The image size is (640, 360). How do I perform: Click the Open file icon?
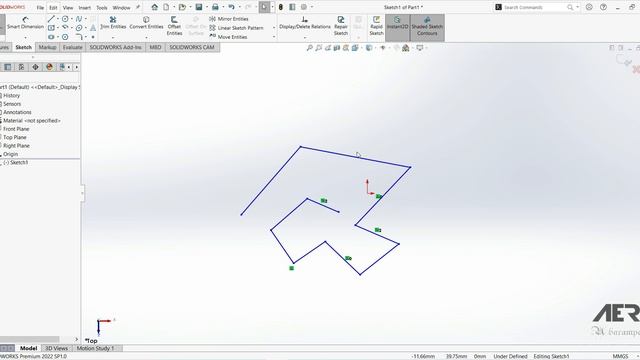pyautogui.click(x=182, y=7)
